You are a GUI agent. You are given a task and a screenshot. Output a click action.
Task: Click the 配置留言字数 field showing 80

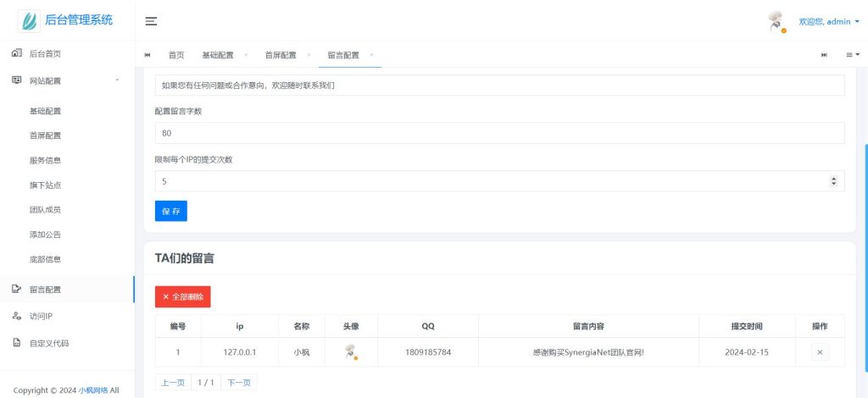coord(500,133)
